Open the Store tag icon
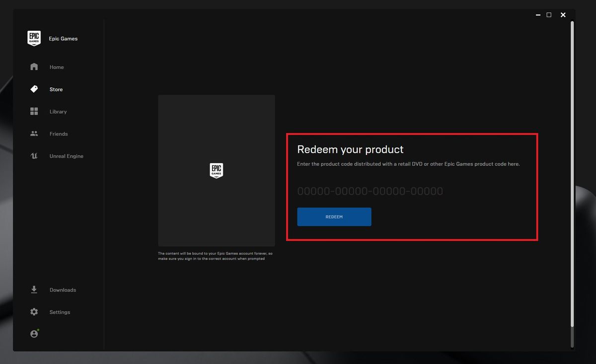Screen dimensions: 596x364 point(34,89)
